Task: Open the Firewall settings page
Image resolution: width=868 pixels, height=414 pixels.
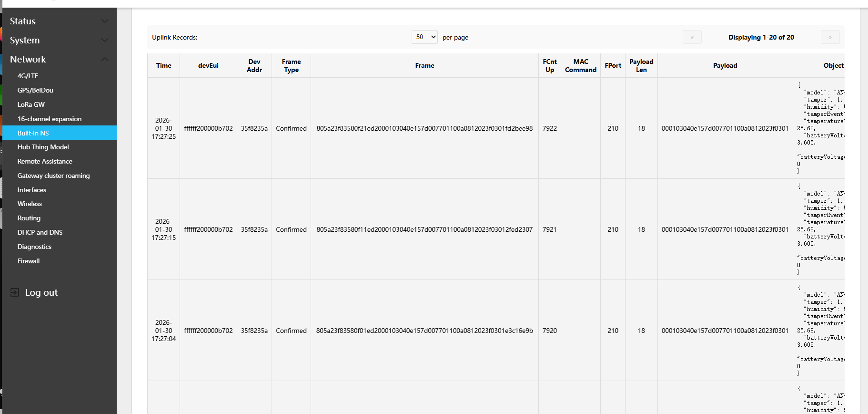Action: click(29, 261)
